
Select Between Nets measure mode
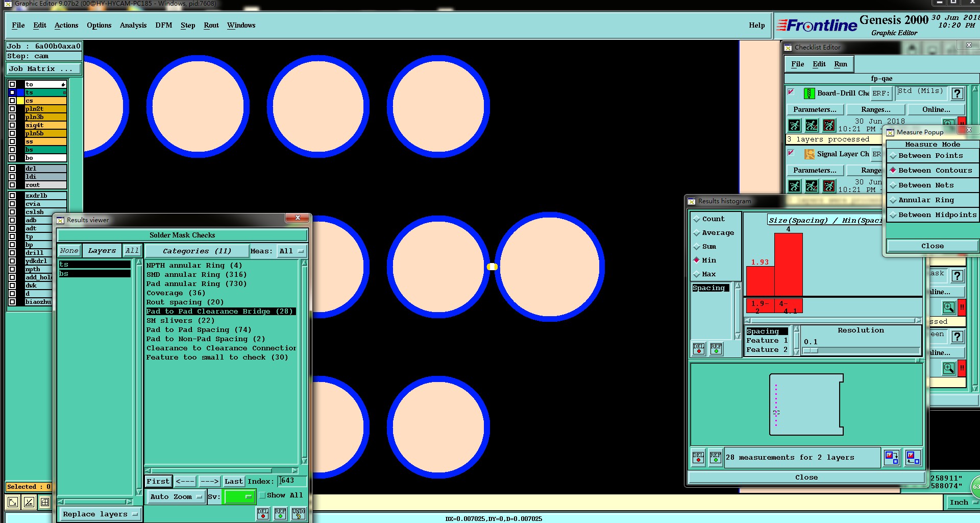tap(932, 185)
